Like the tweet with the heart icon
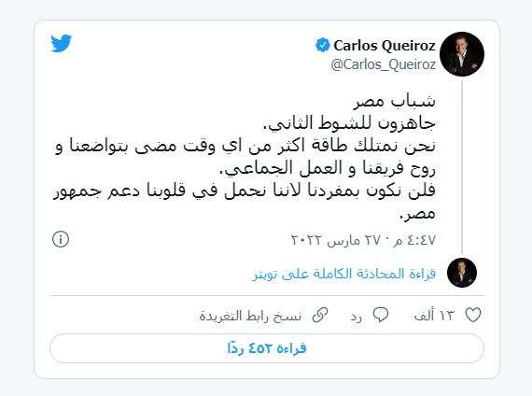 (473, 315)
